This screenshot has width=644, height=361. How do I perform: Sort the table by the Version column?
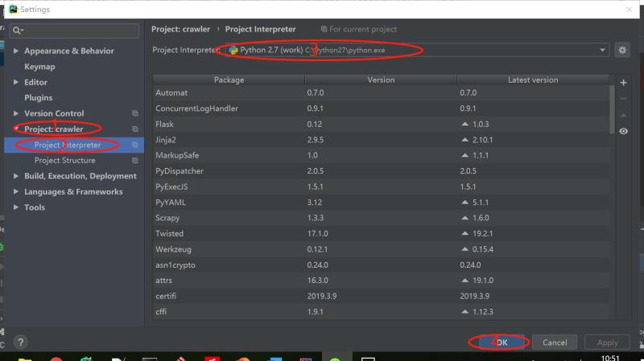point(381,80)
